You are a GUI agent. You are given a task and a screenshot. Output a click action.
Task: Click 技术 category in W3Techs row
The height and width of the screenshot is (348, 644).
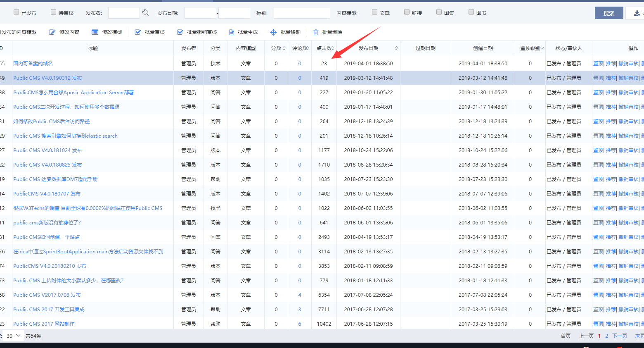point(215,208)
